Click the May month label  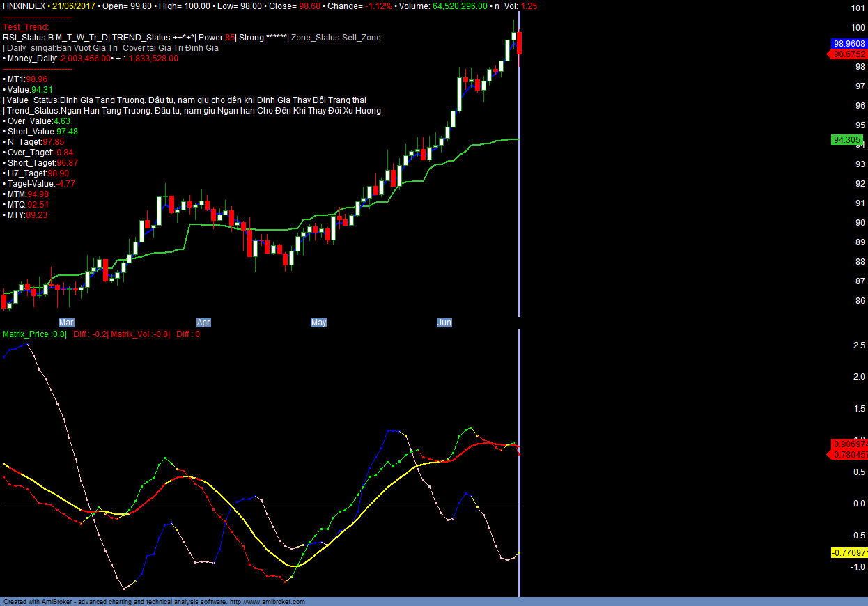tap(318, 323)
